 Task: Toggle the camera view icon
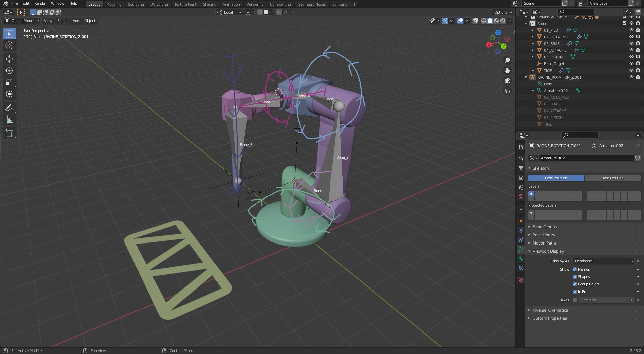click(507, 81)
